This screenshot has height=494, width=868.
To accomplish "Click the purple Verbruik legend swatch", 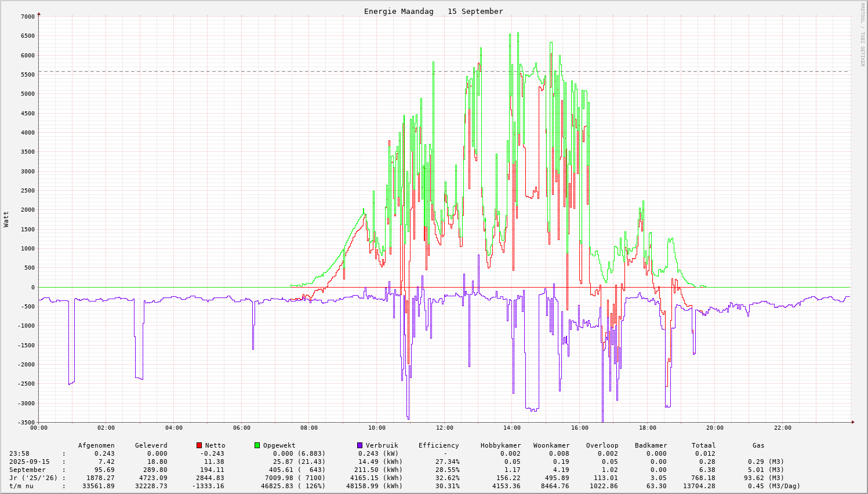I will [359, 445].
